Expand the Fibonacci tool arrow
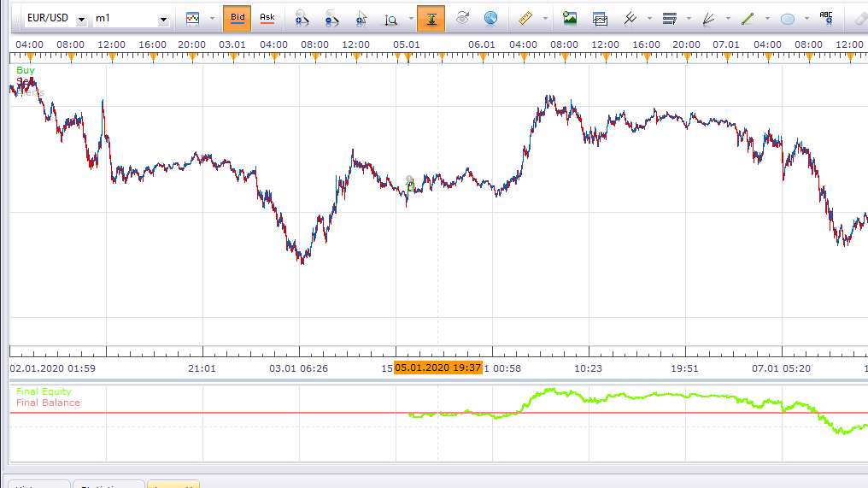 689,19
